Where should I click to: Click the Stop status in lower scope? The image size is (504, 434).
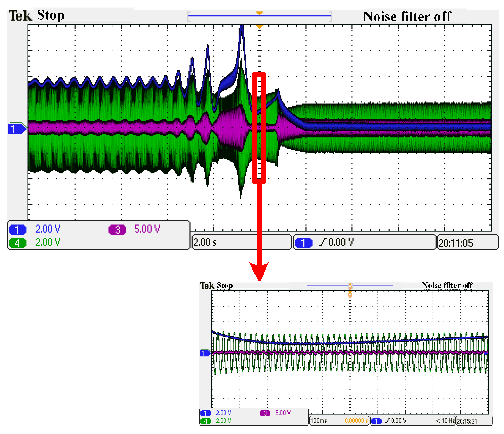click(224, 285)
